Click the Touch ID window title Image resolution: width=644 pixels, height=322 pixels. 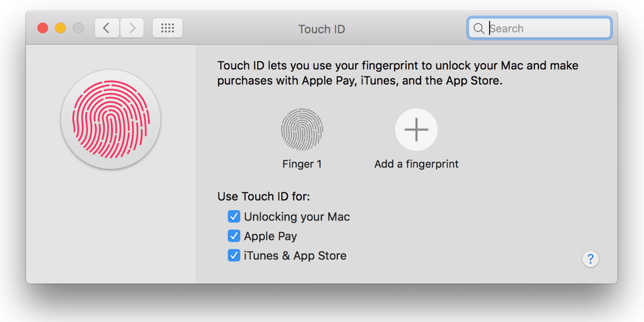pos(321,29)
